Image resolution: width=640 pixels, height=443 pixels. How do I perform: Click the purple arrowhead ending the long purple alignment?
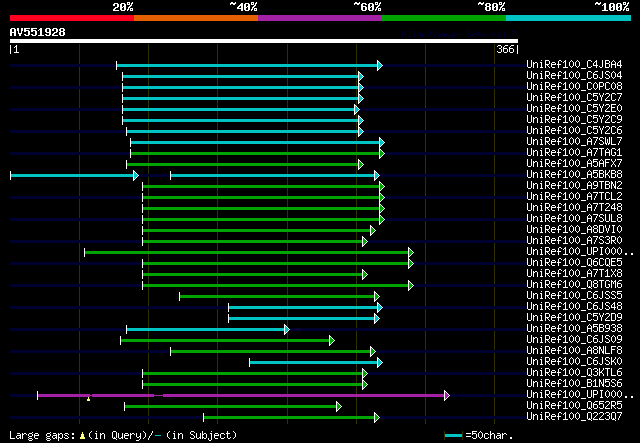pyautogui.click(x=447, y=395)
